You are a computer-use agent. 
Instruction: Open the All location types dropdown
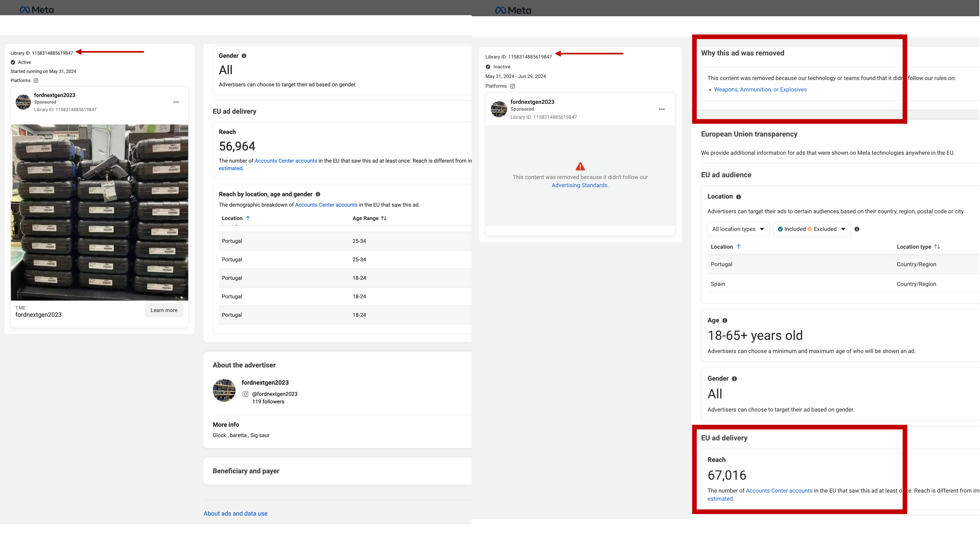click(738, 229)
